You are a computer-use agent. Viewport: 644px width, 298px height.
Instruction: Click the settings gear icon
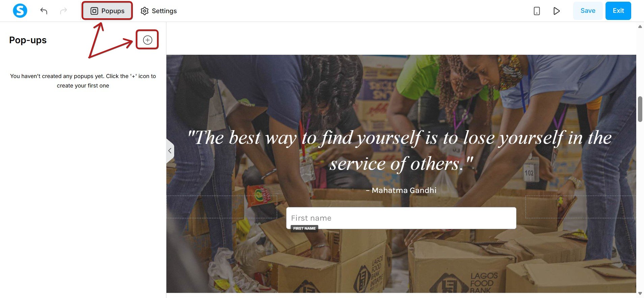[x=144, y=11]
